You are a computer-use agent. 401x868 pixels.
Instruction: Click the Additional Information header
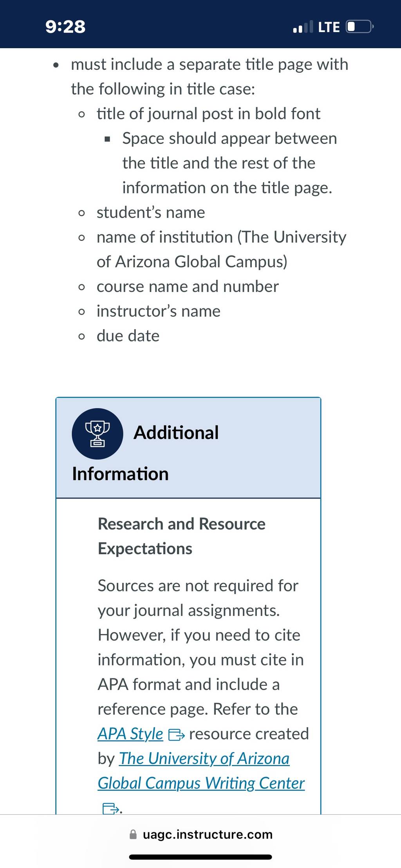point(188,448)
